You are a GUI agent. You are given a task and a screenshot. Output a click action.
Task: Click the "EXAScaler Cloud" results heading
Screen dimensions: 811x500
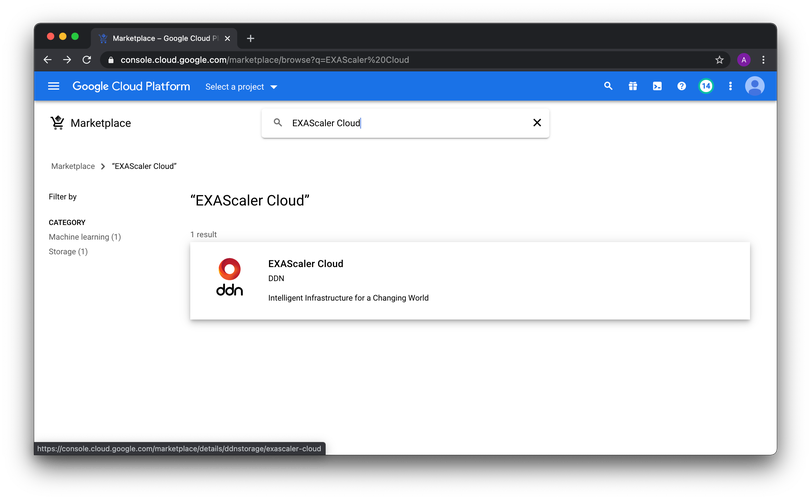coord(250,201)
